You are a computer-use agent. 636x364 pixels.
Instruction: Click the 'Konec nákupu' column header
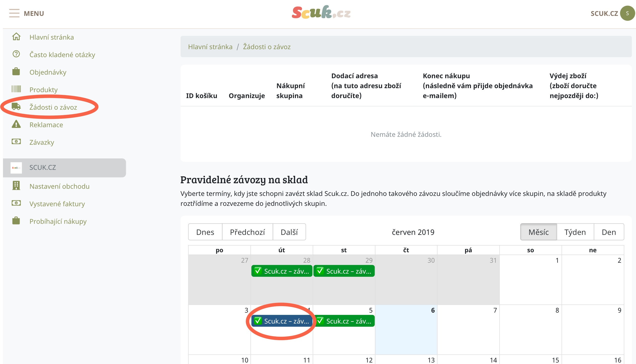[x=478, y=86]
